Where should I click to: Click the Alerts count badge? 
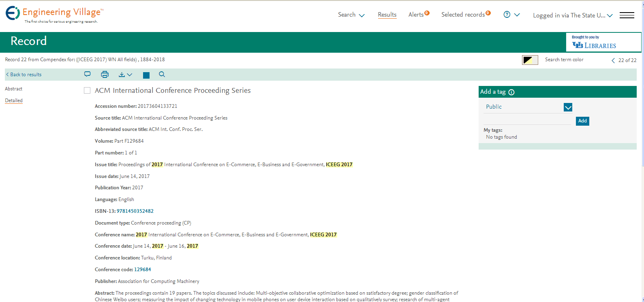(427, 13)
